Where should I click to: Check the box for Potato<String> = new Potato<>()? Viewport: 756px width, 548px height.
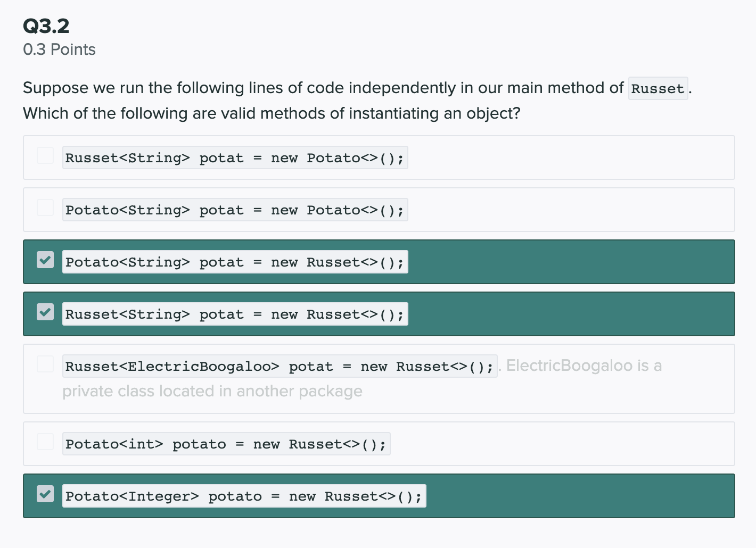click(45, 208)
